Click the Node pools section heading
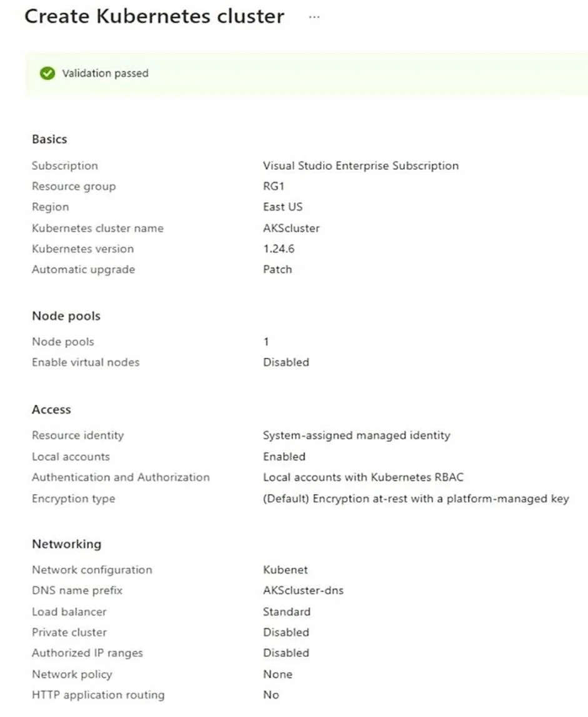The image size is (588, 717). (66, 316)
